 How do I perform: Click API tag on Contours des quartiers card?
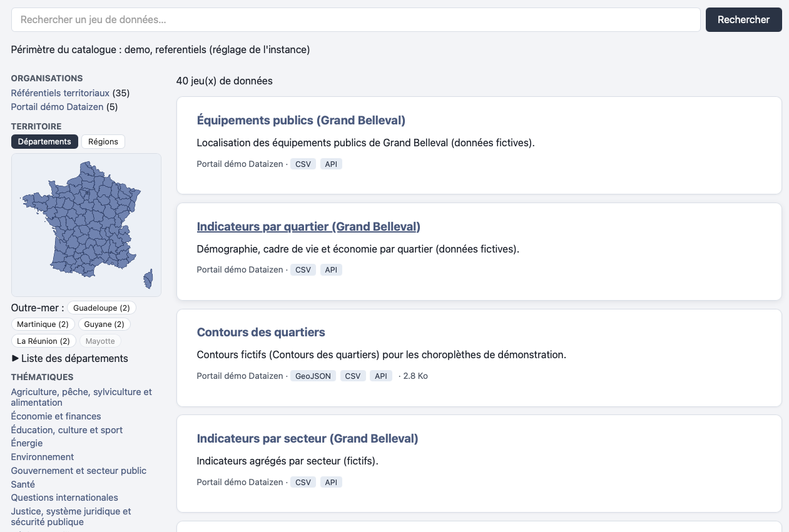pyautogui.click(x=381, y=376)
